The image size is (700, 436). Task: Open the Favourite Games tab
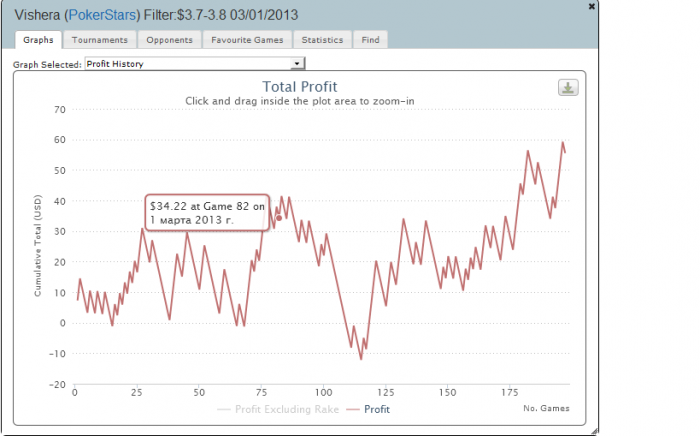(247, 40)
